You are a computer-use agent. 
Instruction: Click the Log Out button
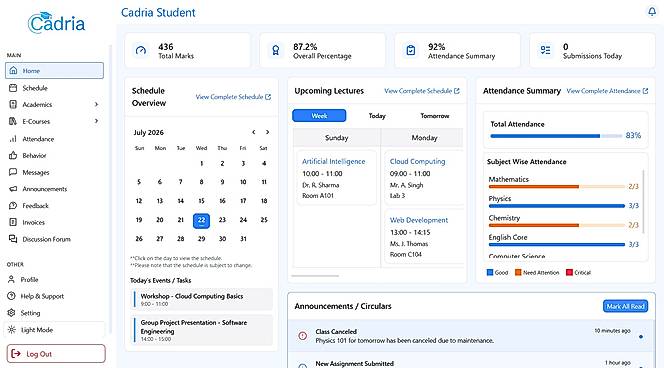point(56,354)
